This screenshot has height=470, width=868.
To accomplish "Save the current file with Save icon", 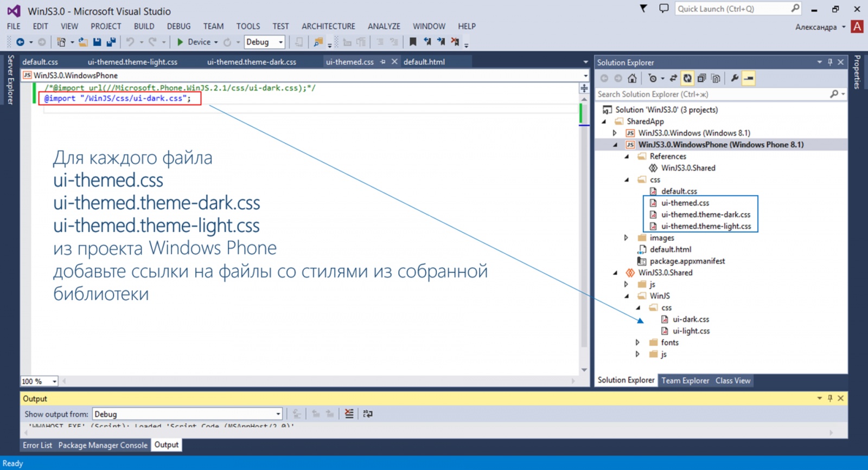I will click(97, 42).
